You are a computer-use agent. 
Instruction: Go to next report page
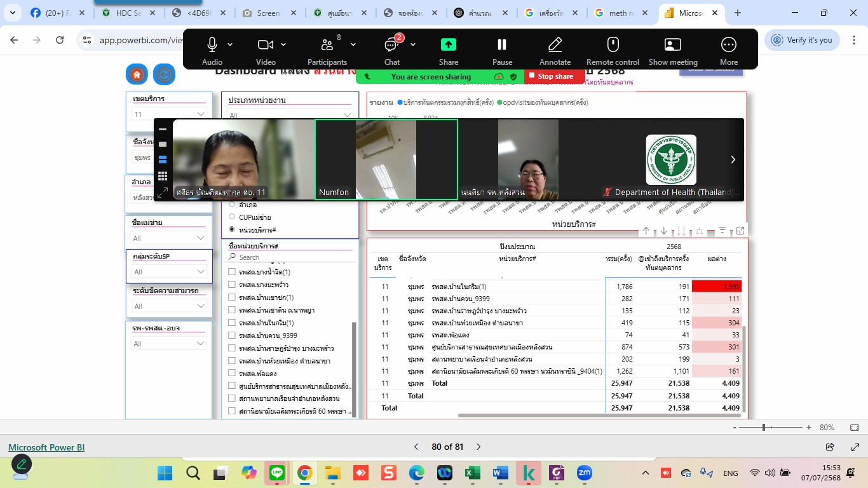click(x=479, y=447)
